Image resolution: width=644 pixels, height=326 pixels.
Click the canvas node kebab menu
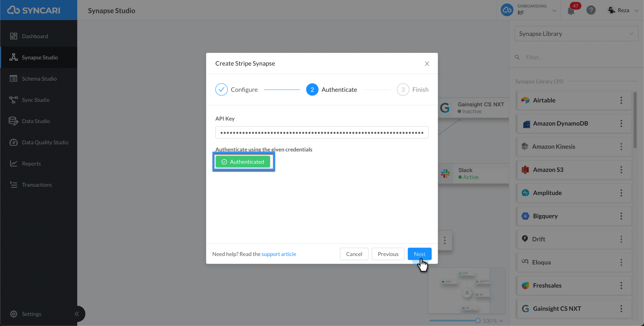pos(445,240)
